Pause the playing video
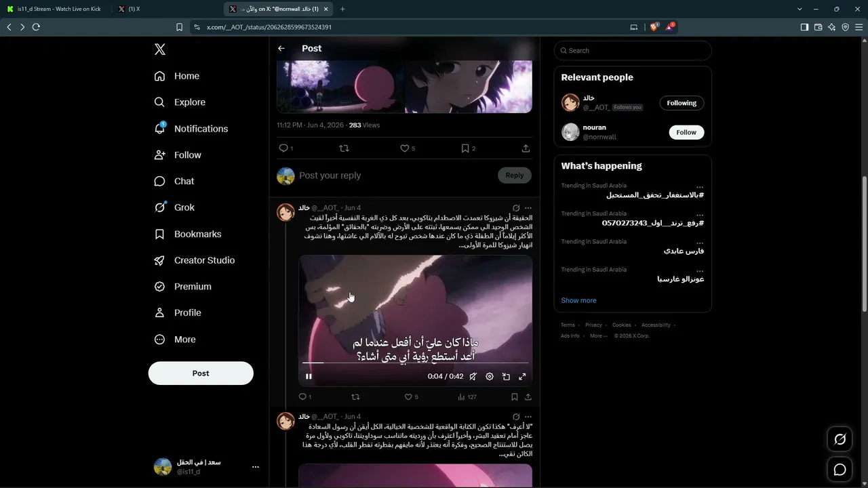 point(309,376)
